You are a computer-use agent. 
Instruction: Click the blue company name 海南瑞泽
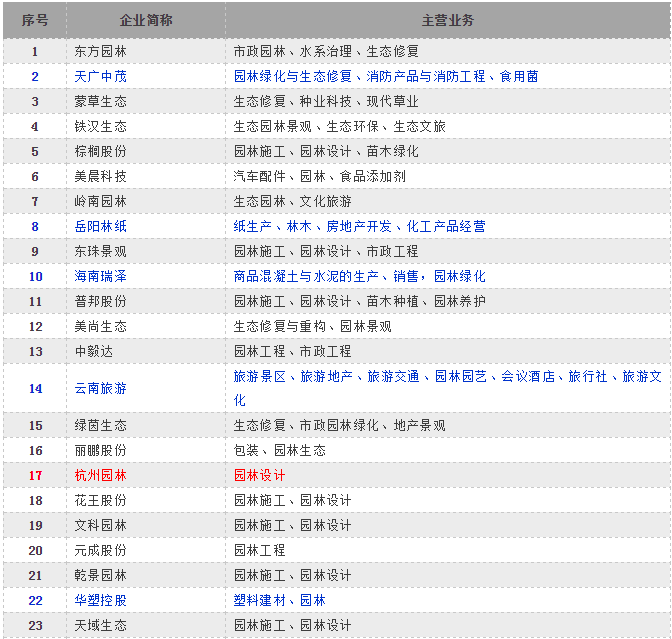pos(100,276)
